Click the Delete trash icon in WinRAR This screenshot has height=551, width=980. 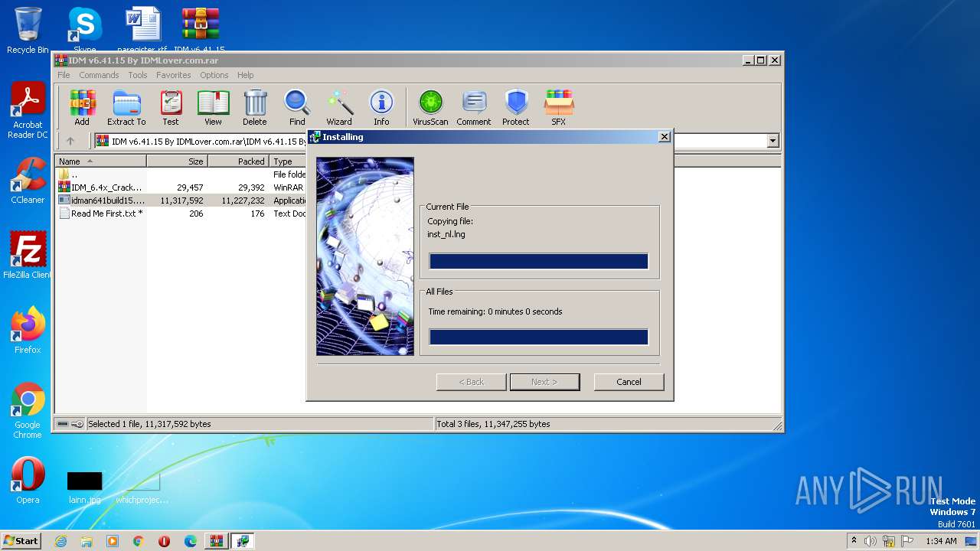pyautogui.click(x=255, y=108)
